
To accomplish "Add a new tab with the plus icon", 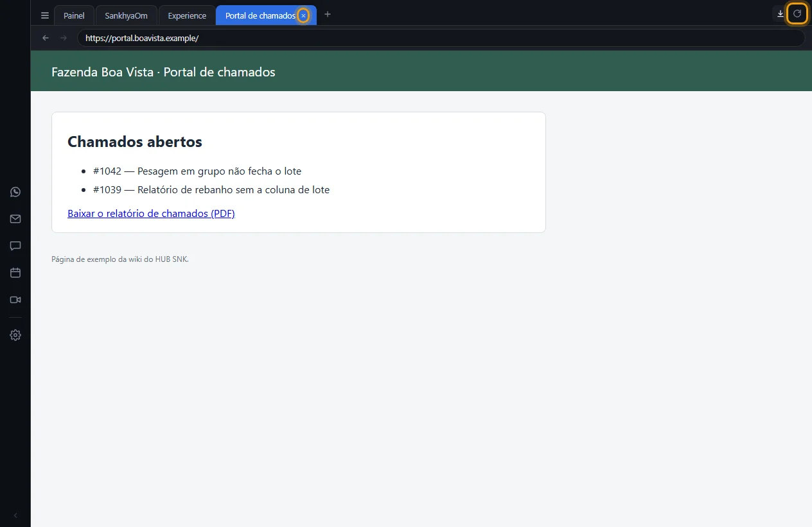I will 328,14.
